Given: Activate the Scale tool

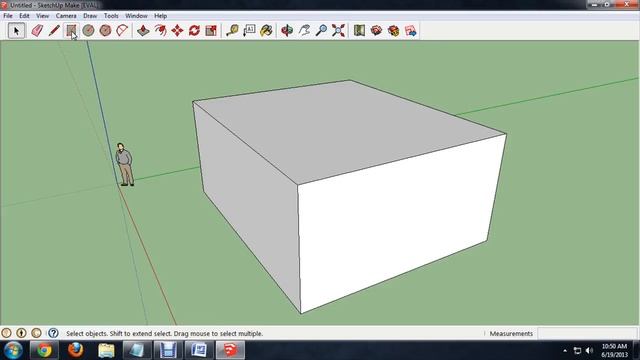Looking at the screenshot, I should (211, 31).
